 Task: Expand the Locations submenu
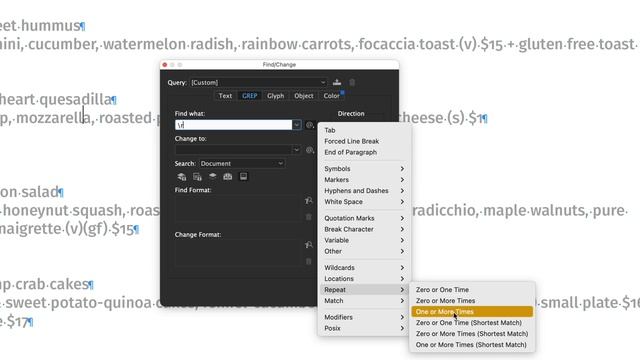coord(364,279)
